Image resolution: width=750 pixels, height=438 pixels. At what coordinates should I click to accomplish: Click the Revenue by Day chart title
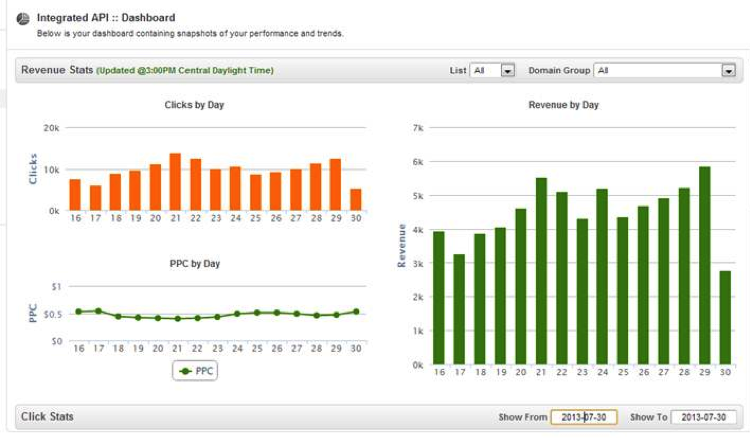coord(563,104)
